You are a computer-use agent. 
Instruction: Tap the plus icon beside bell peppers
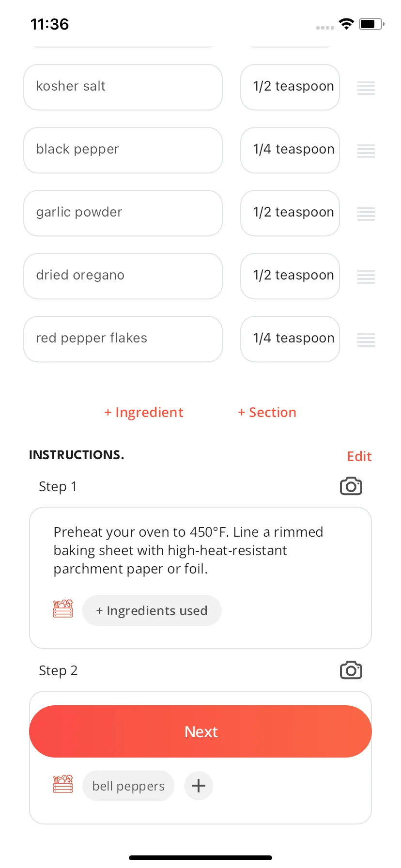(x=199, y=786)
